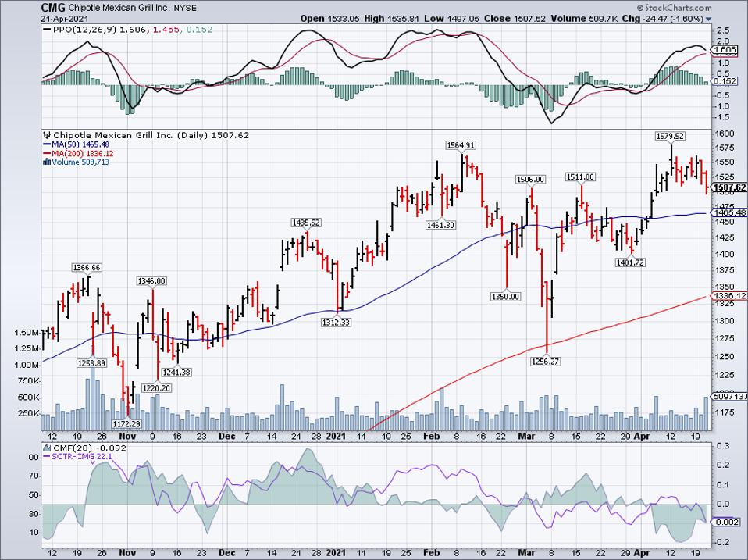The image size is (748, 560).
Task: Click the Volume 509.7K header value
Action: pos(585,19)
